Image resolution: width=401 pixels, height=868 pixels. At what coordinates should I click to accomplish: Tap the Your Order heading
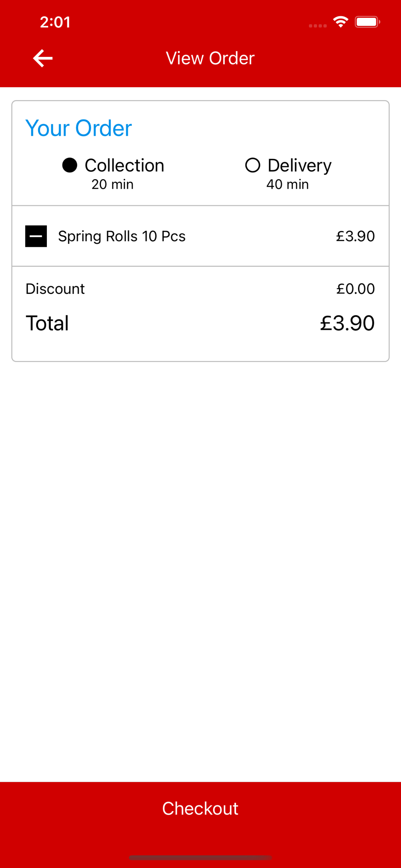click(x=79, y=128)
